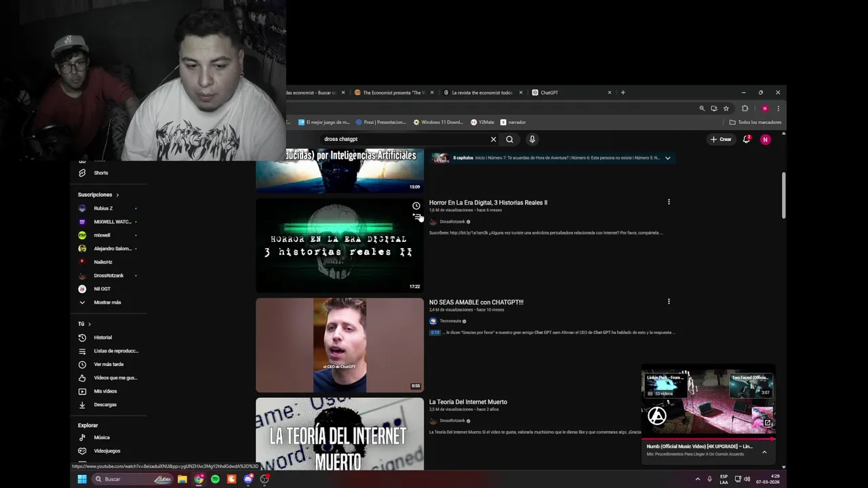Seek in miniplayer red progress bar

[x=708, y=439]
